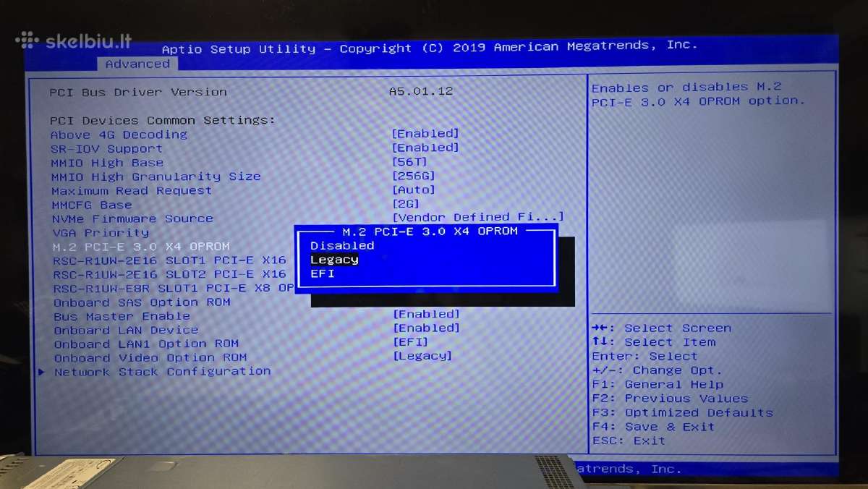The height and width of the screenshot is (489, 868).
Task: Click help text about M.2 OPROM option
Action: click(x=699, y=94)
